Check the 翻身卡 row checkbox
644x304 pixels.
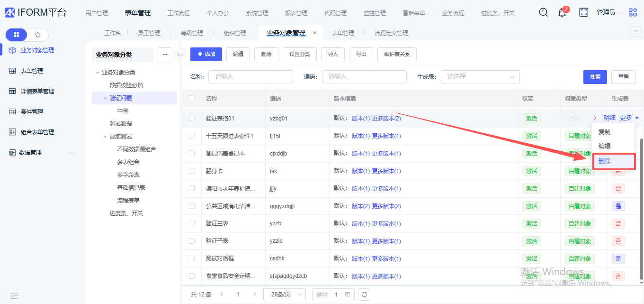(x=192, y=171)
